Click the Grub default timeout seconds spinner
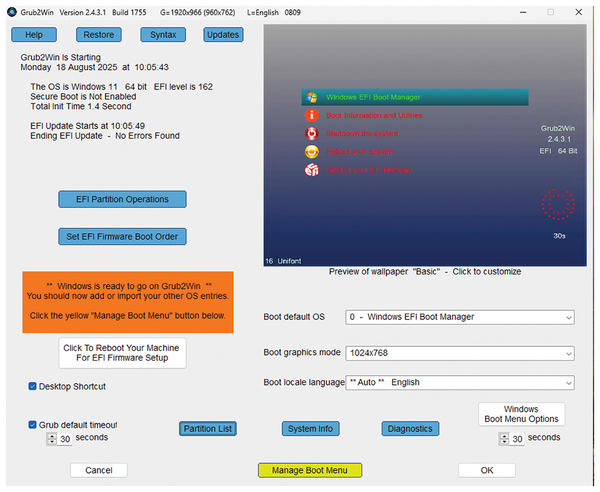The image size is (600, 492). [52, 438]
